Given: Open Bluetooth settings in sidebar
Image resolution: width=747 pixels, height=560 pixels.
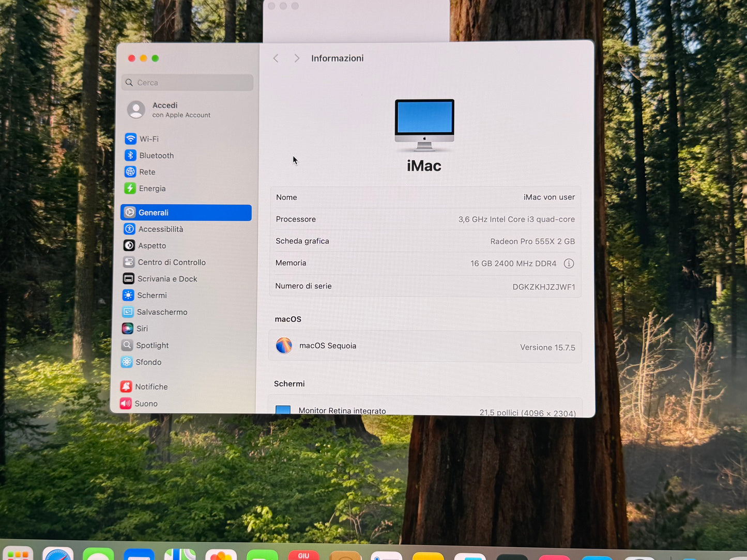Looking at the screenshot, I should pyautogui.click(x=149, y=155).
